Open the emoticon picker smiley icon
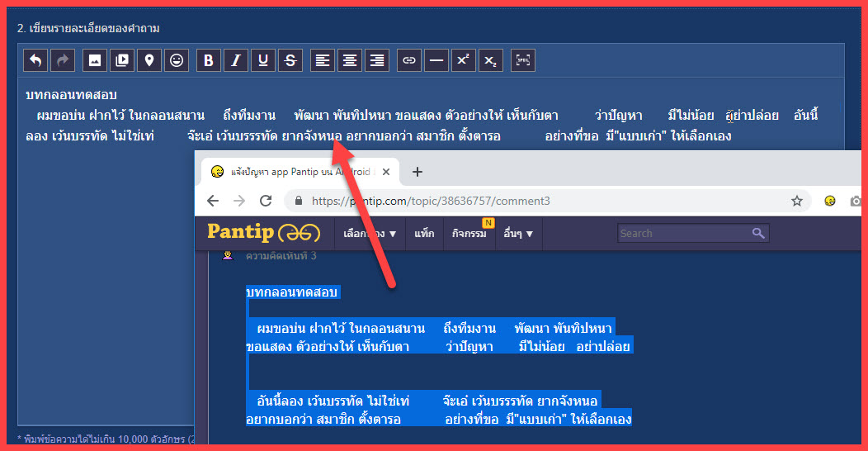868x451 pixels. (176, 60)
